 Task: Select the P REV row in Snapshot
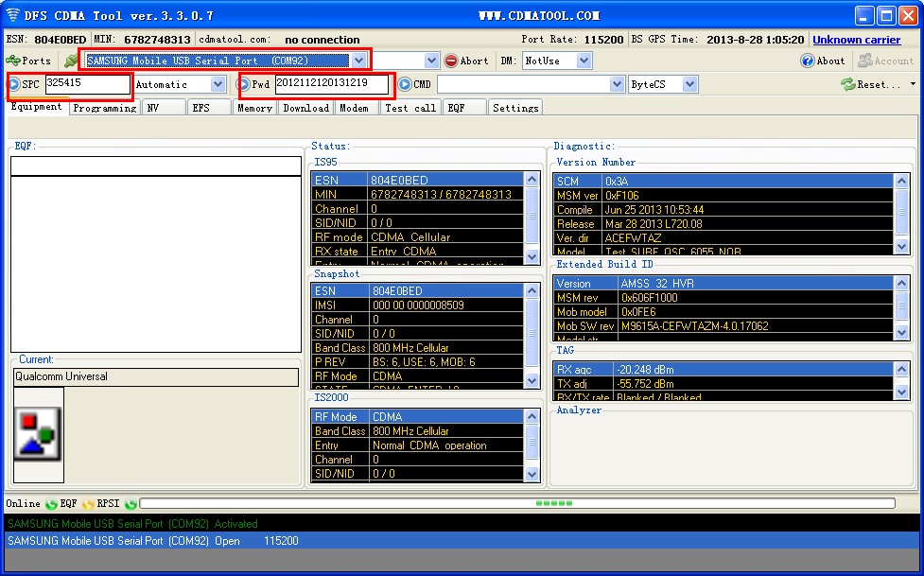(x=417, y=361)
